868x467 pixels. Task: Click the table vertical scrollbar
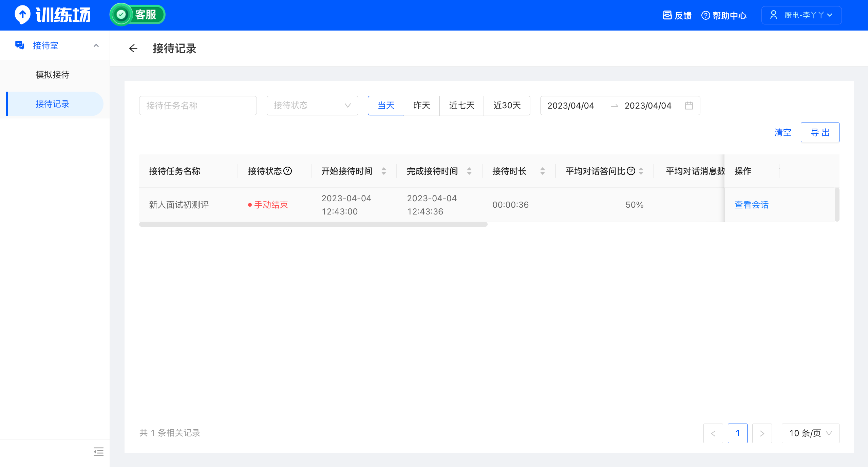pos(837,205)
